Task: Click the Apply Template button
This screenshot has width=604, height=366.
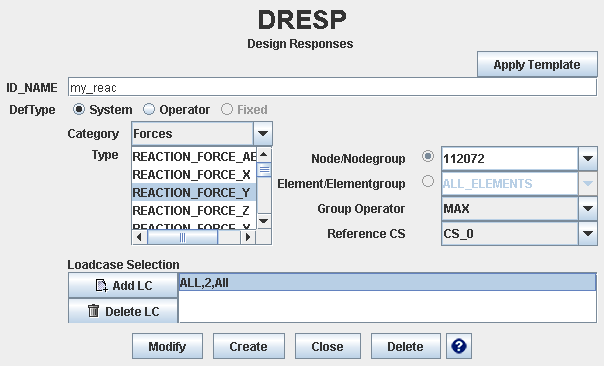Action: pyautogui.click(x=537, y=64)
